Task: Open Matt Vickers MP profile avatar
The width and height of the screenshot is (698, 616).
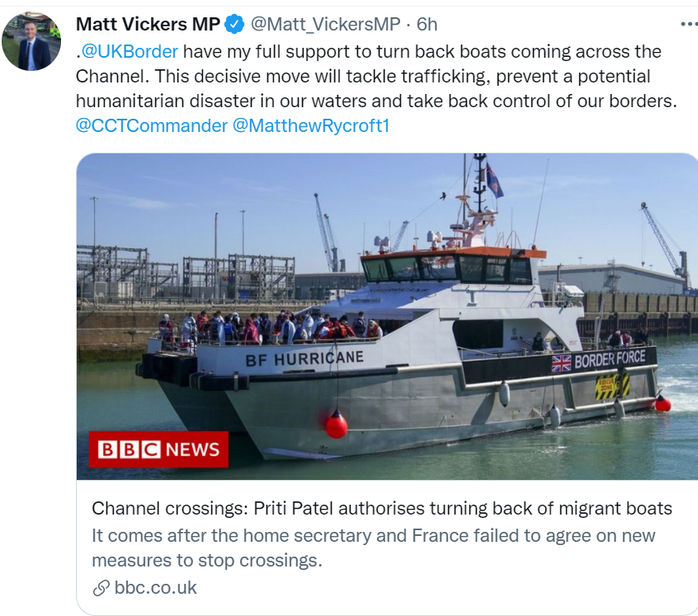Action: (31, 41)
